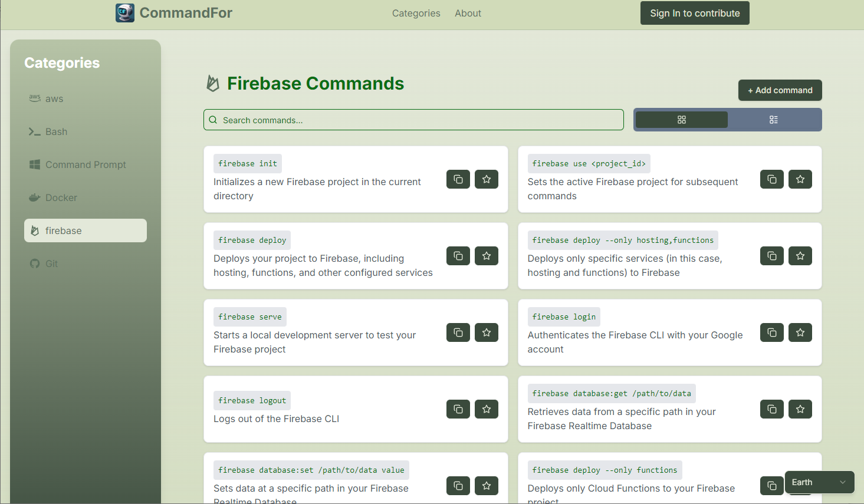
Task: Focus the Search commands field
Action: (x=413, y=120)
